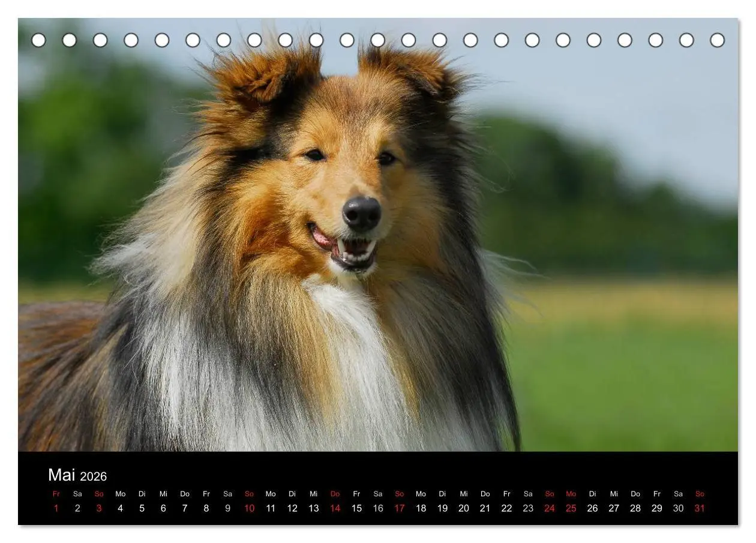The height and width of the screenshot is (543, 756).
Task: Select date 2 in the calendar strip
Action: coord(77,508)
